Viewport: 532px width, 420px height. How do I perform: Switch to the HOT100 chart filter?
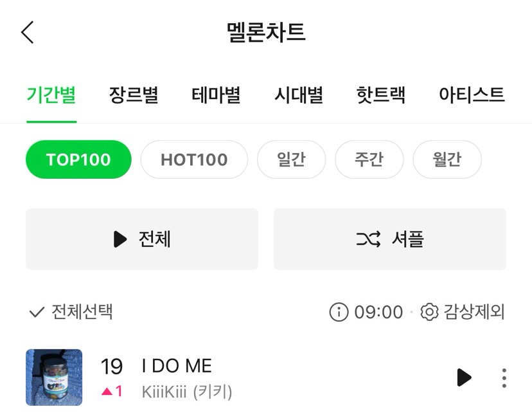point(194,160)
